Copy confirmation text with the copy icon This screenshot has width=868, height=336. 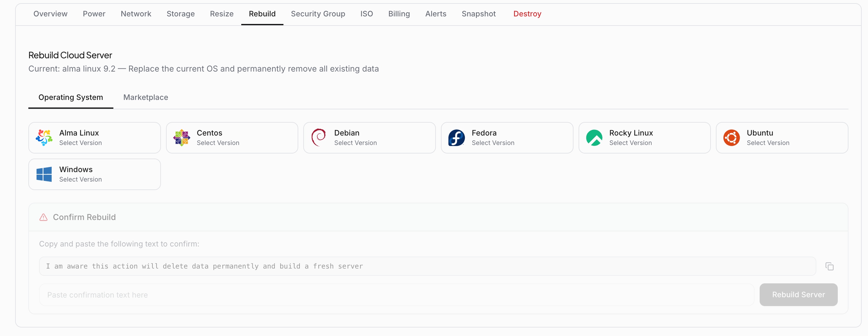click(830, 266)
